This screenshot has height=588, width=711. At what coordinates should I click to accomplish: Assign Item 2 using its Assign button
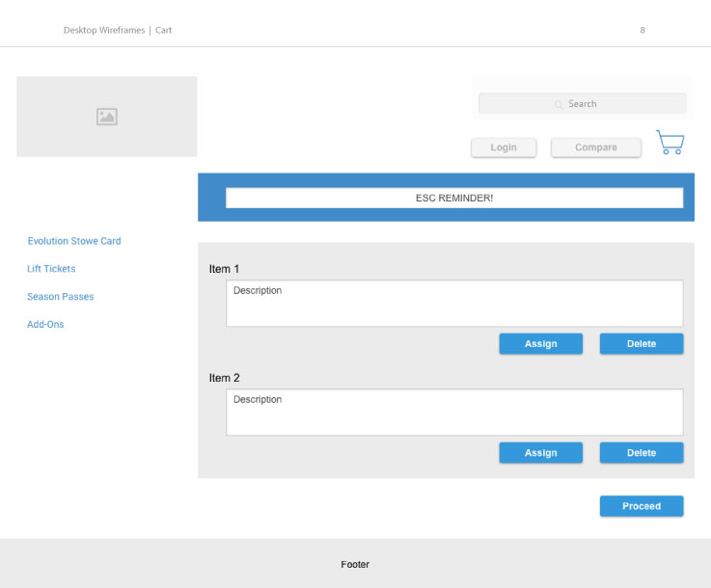[540, 453]
